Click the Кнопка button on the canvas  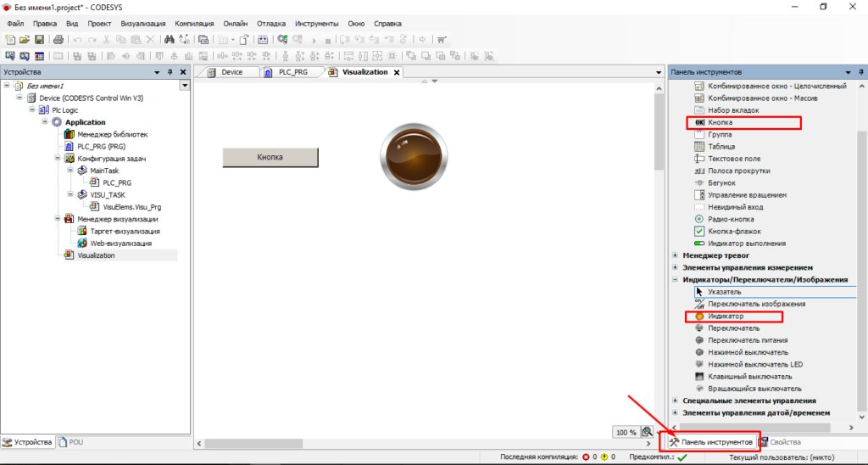270,158
